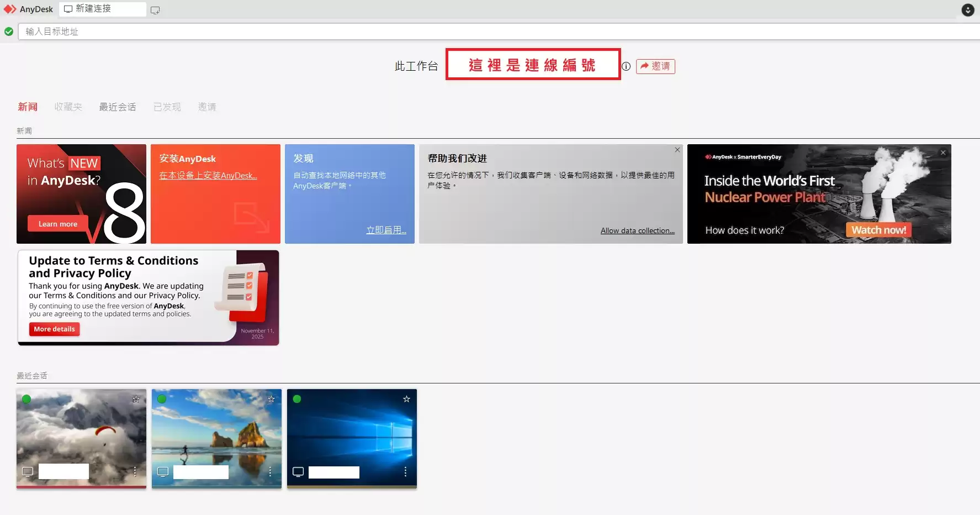Open options menu on paraglider session
Screen dimensions: 980x515
(x=135, y=471)
